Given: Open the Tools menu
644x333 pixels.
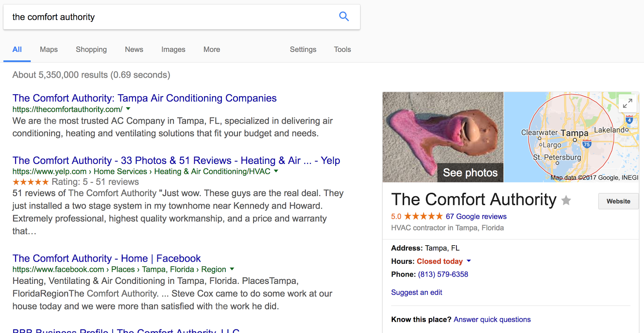Looking at the screenshot, I should tap(342, 50).
